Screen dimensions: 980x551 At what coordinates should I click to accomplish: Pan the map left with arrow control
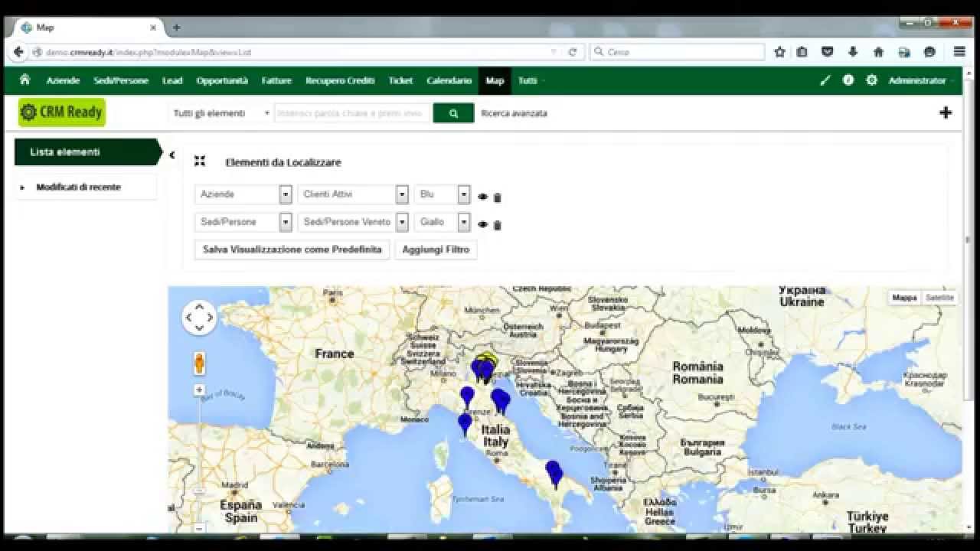click(188, 318)
